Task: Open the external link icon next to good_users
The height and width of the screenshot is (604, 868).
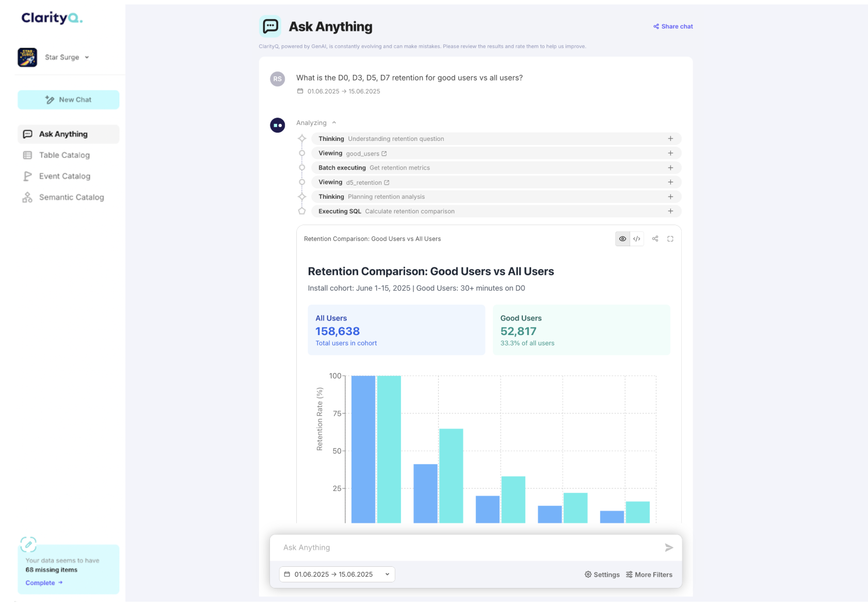Action: [384, 154]
